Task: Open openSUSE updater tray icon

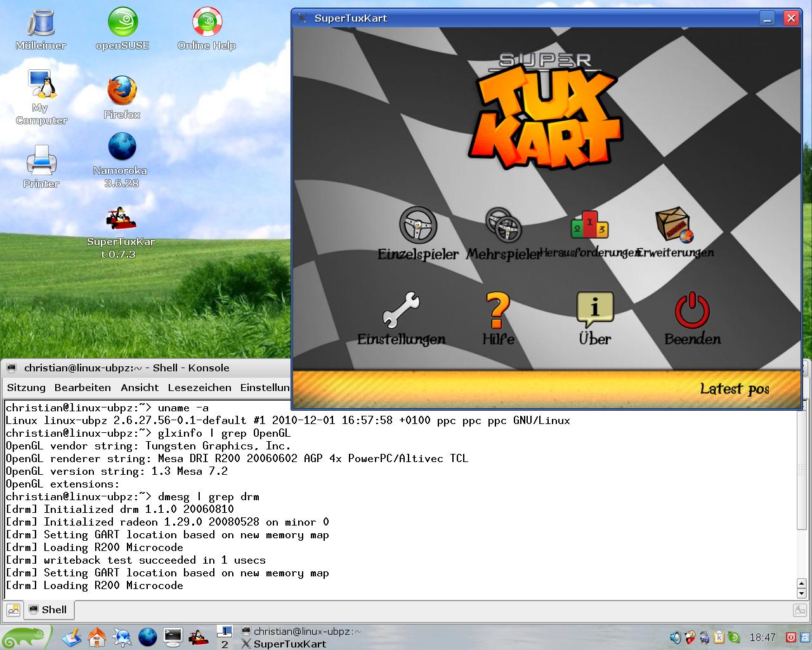Action: coord(734,637)
